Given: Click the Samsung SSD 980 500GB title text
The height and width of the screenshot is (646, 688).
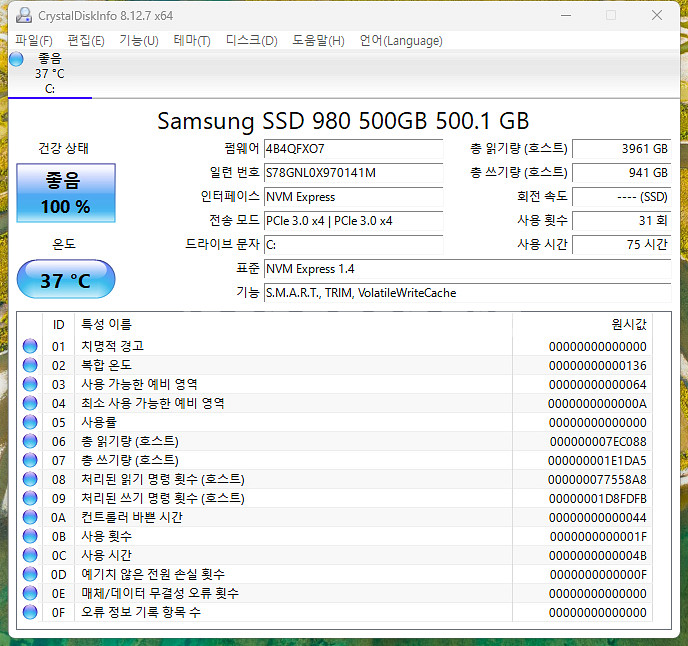Looking at the screenshot, I should (343, 121).
